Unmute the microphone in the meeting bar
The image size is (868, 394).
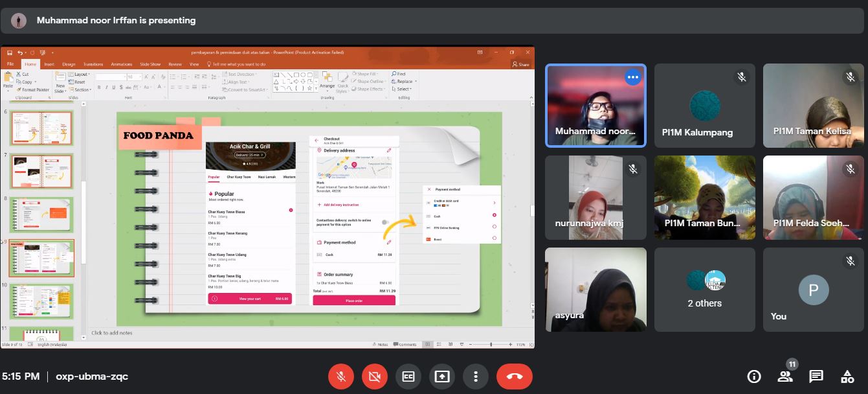pyautogui.click(x=341, y=377)
